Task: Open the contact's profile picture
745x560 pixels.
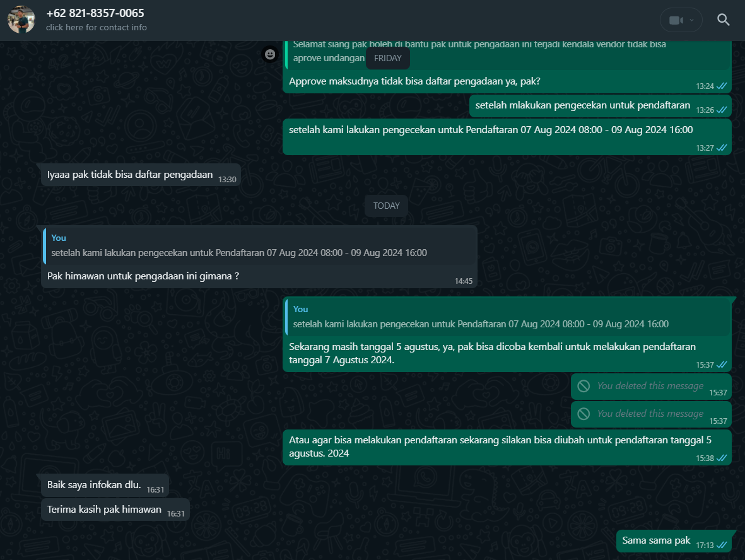Action: click(x=21, y=20)
